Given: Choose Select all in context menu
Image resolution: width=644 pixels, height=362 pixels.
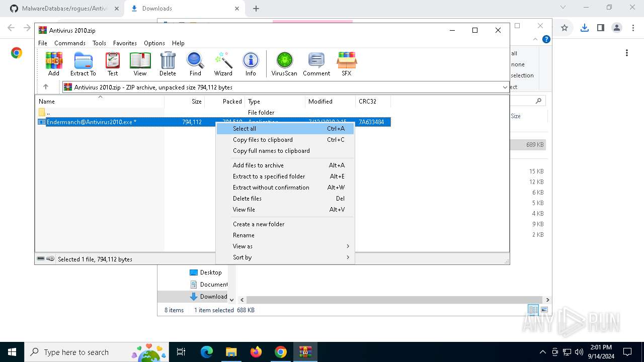Looking at the screenshot, I should [285, 129].
